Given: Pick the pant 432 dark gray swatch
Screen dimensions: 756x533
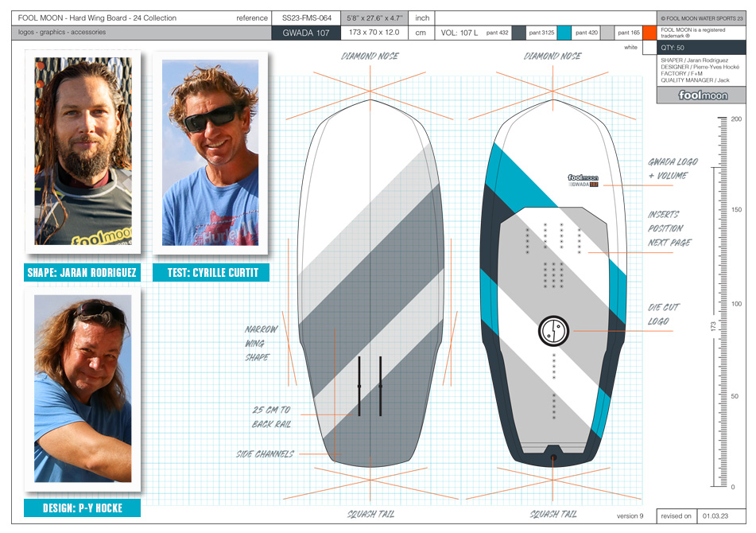Looking at the screenshot, I should pos(518,33).
